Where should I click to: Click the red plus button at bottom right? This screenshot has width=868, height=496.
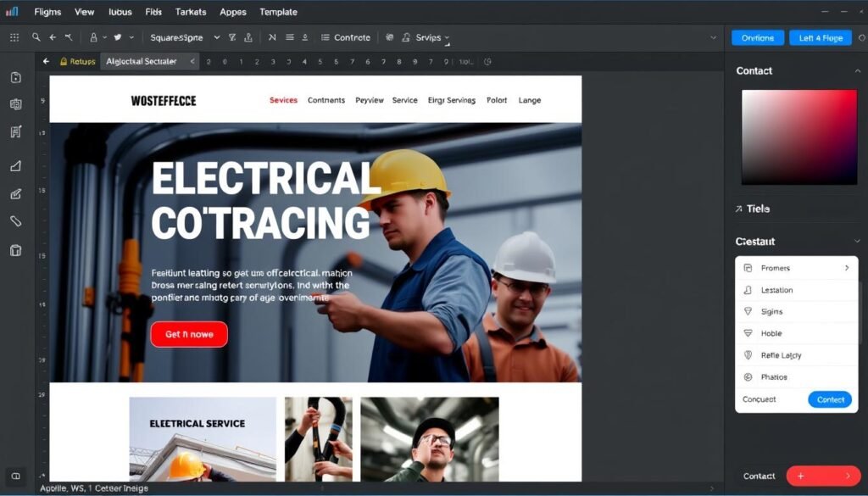822,476
